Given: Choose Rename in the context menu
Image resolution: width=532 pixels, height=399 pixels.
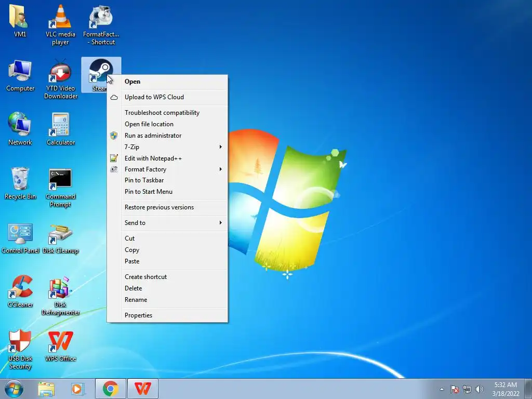Looking at the screenshot, I should (168, 300).
